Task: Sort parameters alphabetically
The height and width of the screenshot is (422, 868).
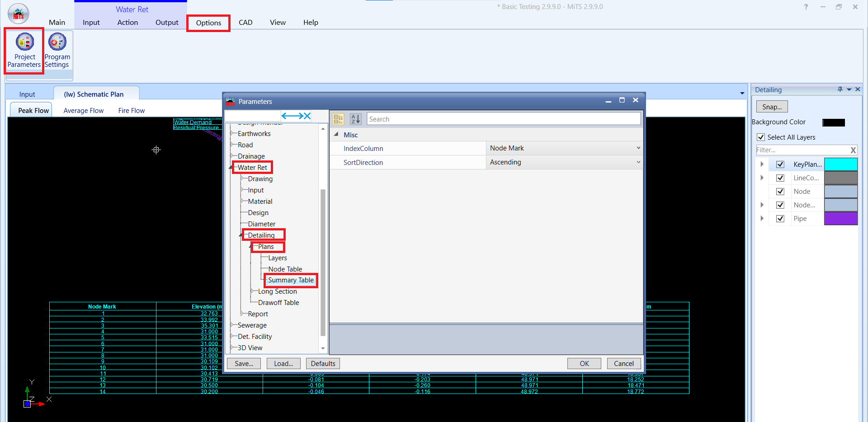Action: (356, 119)
